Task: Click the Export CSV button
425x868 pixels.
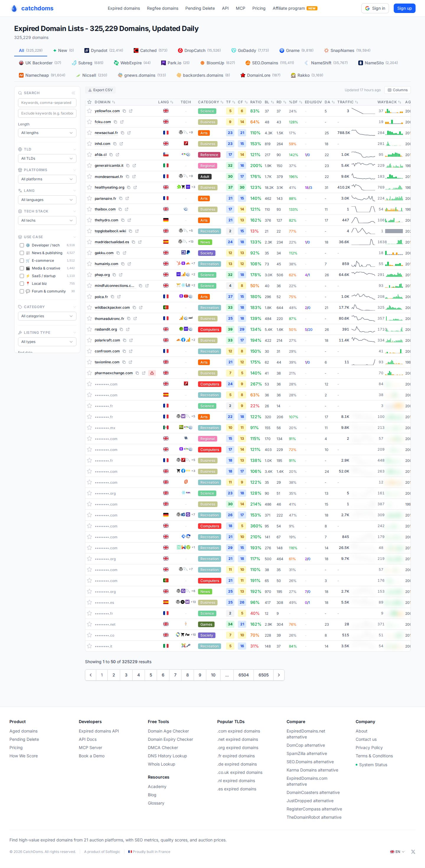Action: click(100, 90)
